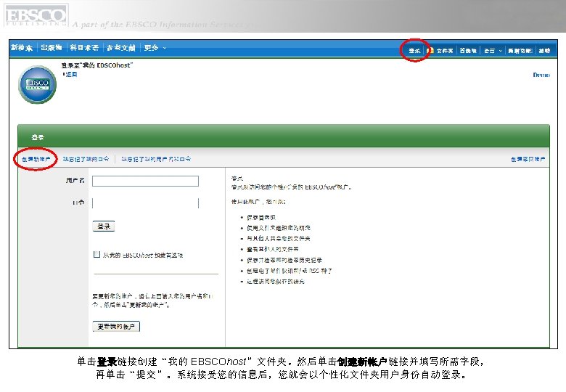Click the 创建新帐户 link
The image size is (566, 392).
click(36, 159)
